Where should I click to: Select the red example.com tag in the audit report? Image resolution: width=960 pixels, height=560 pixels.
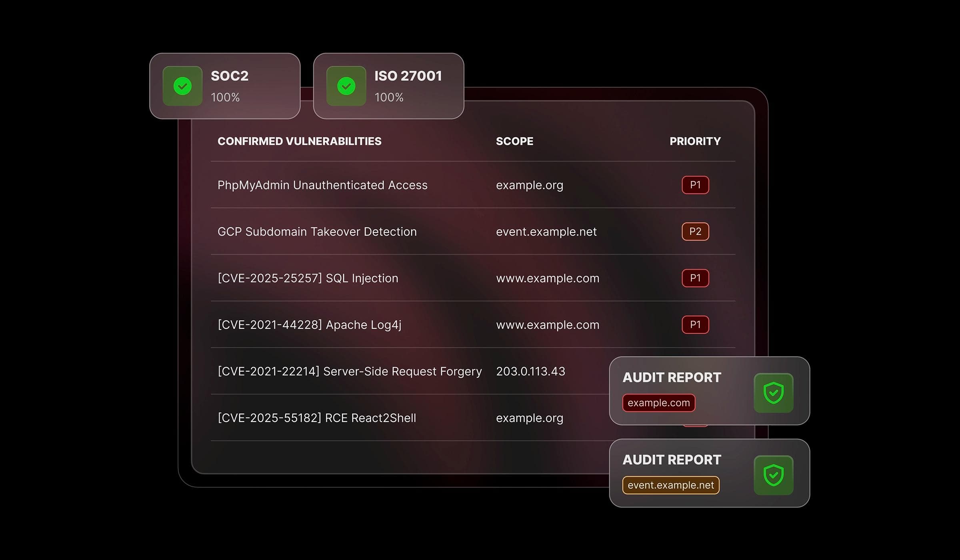(x=658, y=403)
